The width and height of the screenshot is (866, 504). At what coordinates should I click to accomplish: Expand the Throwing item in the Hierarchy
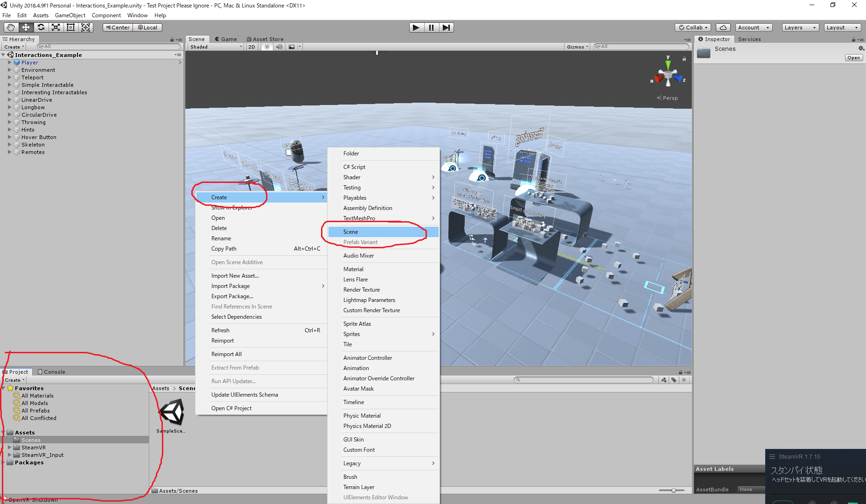click(10, 122)
